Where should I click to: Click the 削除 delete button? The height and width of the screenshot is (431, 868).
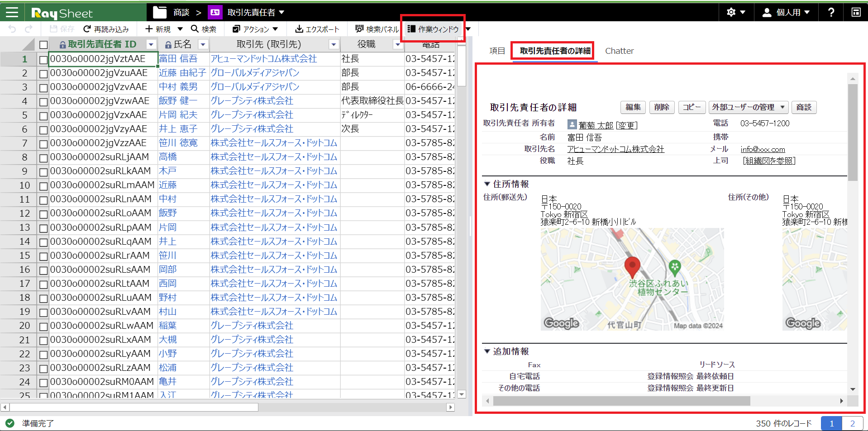click(x=662, y=107)
